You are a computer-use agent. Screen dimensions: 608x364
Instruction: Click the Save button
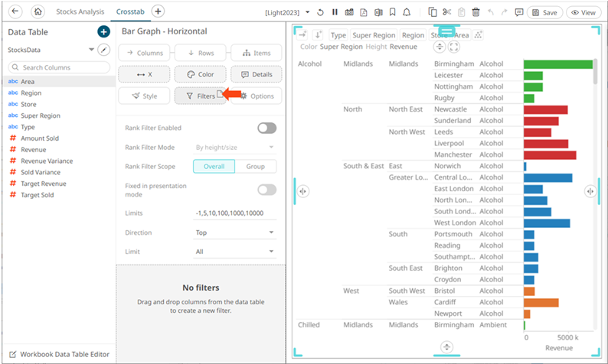coord(544,13)
